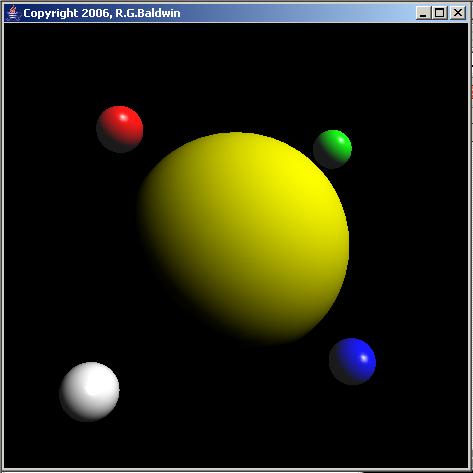Close the Copyright 2006 window

pos(458,13)
